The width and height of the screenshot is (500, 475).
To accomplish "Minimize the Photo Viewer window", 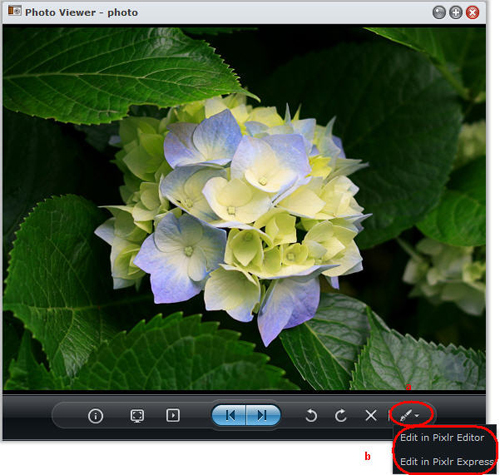I will (x=439, y=13).
